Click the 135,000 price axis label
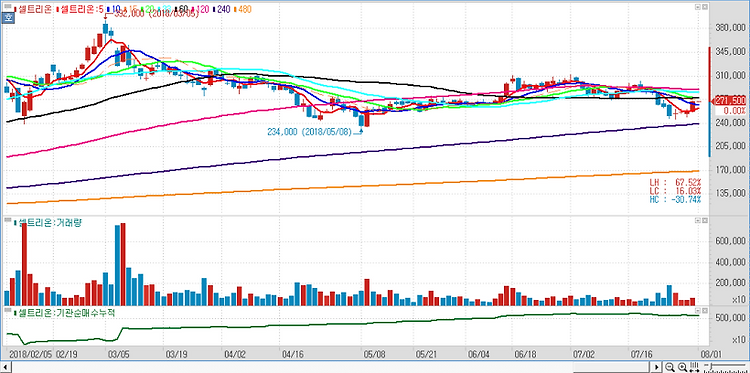The height and width of the screenshot is (373, 750). pyautogui.click(x=730, y=193)
